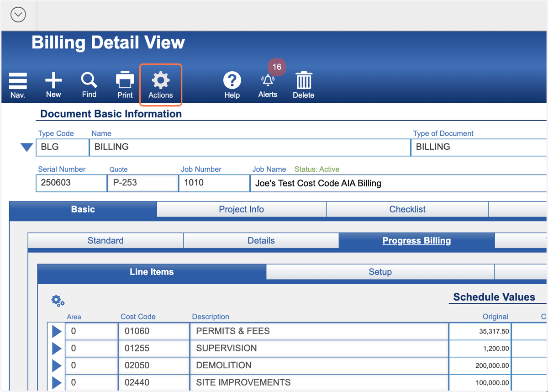The width and height of the screenshot is (548, 392).
Task: Expand the triangle beside Type Code BLG
Action: [27, 147]
